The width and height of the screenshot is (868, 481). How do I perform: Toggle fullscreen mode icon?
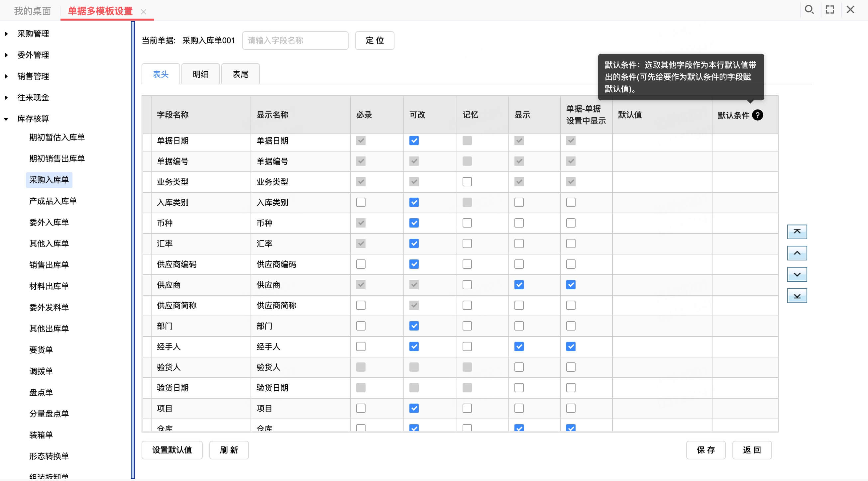click(829, 10)
